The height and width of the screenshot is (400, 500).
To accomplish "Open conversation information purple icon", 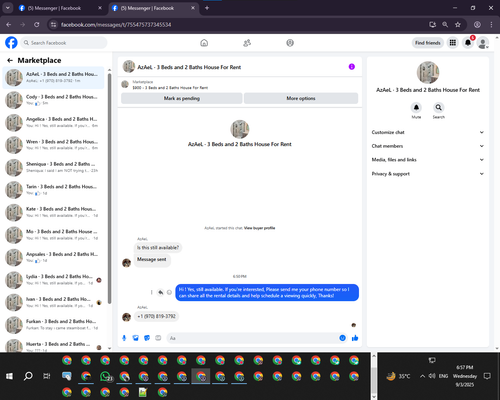I will point(352,67).
